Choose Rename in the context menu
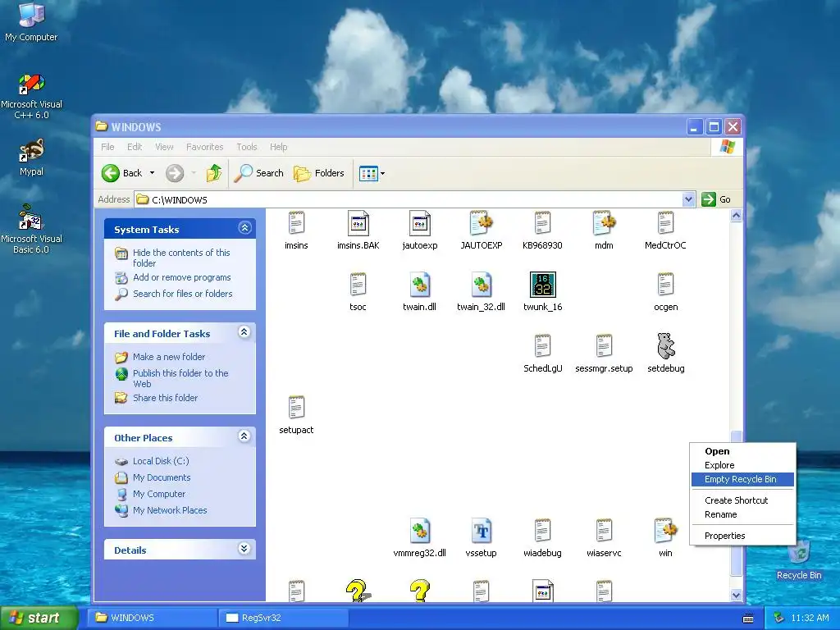Image resolution: width=840 pixels, height=630 pixels. (x=742, y=514)
